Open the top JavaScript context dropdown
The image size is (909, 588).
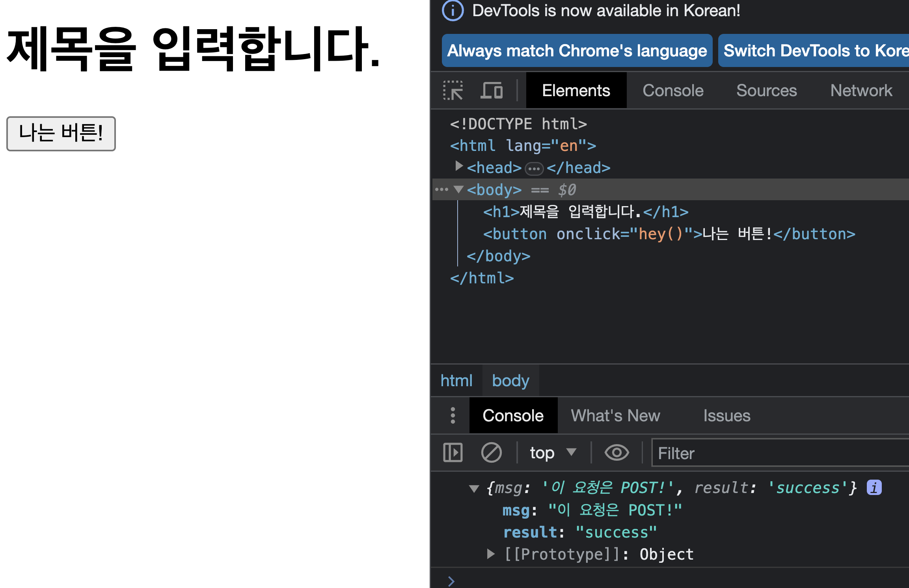pyautogui.click(x=552, y=452)
